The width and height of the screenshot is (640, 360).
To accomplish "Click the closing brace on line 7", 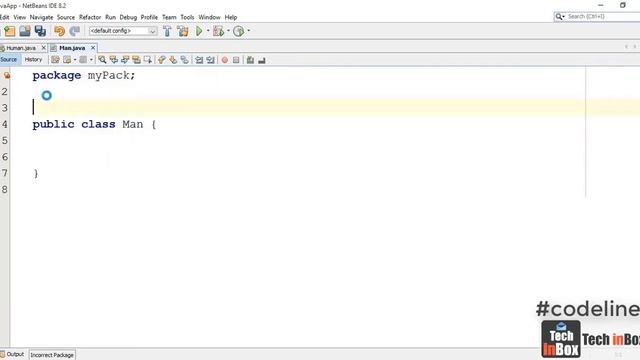I will [36, 173].
